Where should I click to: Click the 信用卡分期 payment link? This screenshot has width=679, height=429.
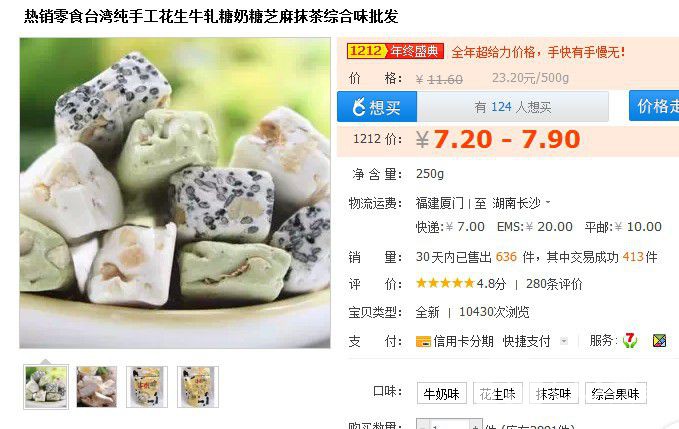click(x=463, y=342)
